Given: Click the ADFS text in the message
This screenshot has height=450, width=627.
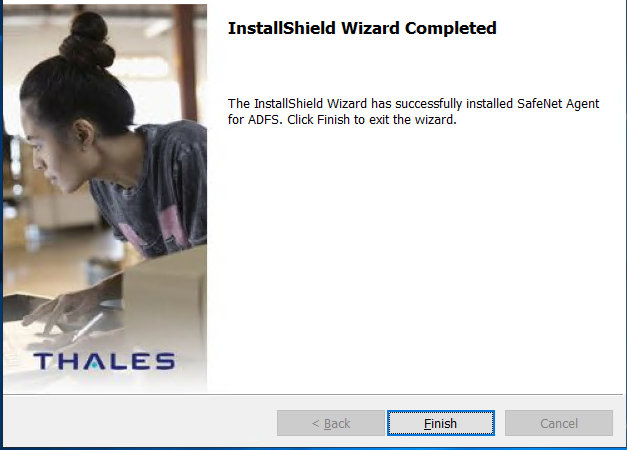Looking at the screenshot, I should click(263, 120).
